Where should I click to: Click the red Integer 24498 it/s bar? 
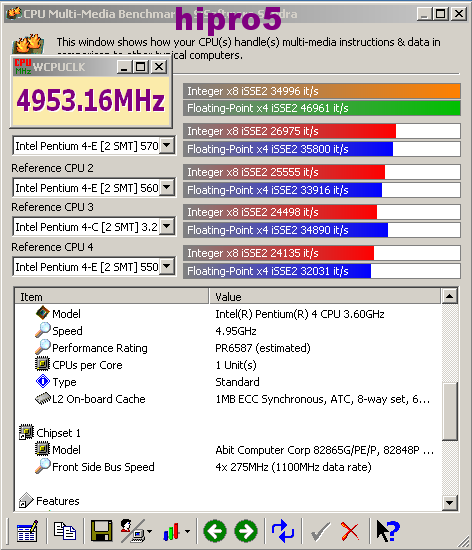pos(322,212)
